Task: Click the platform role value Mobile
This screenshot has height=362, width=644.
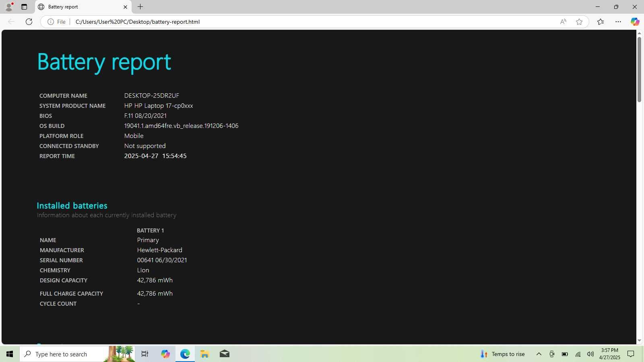Action: 134,136
